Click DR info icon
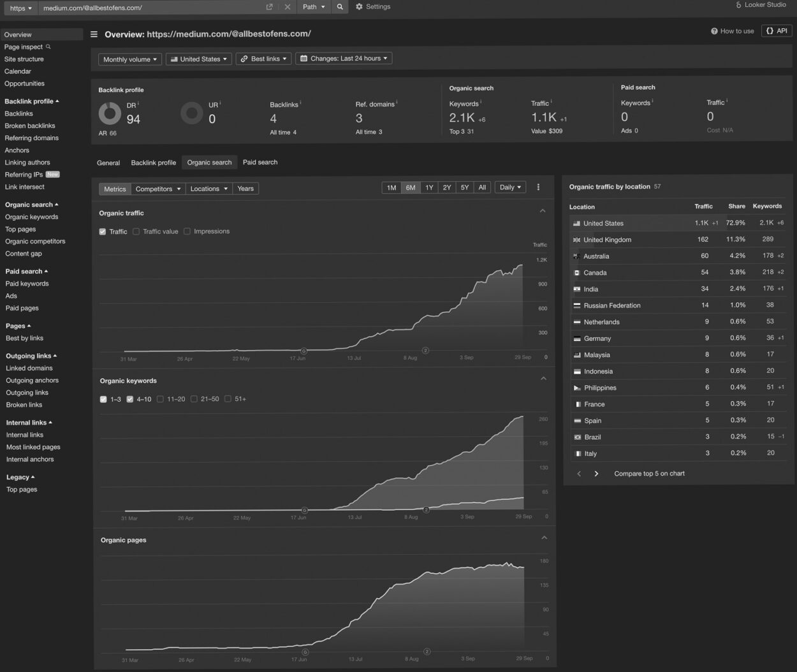The width and height of the screenshot is (797, 672). tap(138, 103)
